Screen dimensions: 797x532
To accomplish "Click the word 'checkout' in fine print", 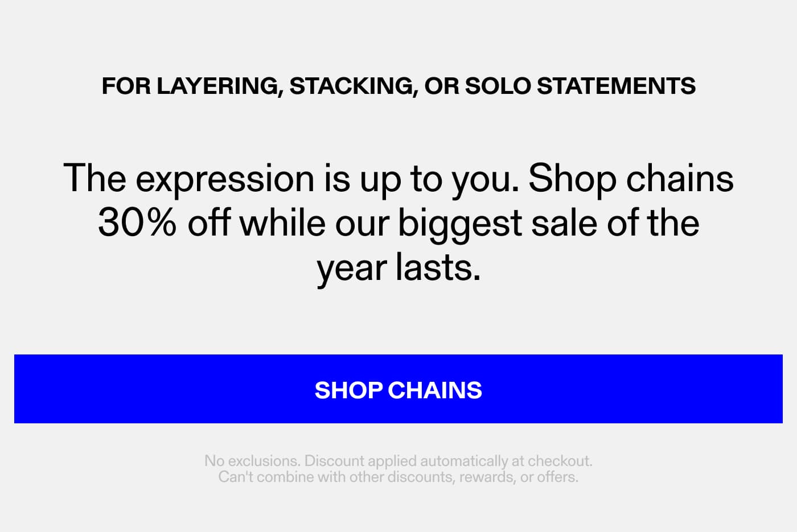I will point(561,461).
